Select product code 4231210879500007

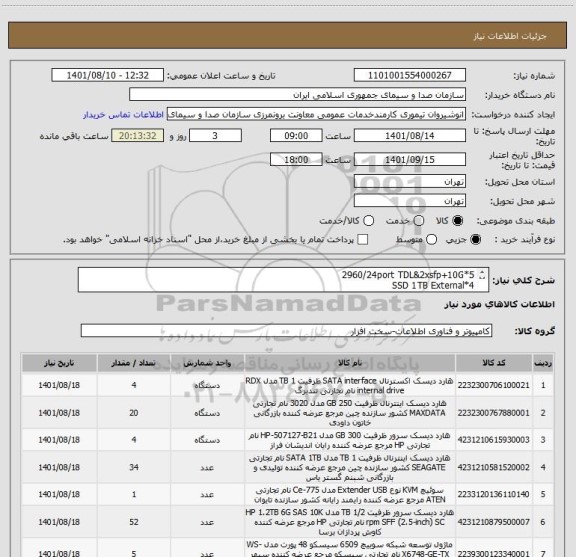tap(493, 522)
